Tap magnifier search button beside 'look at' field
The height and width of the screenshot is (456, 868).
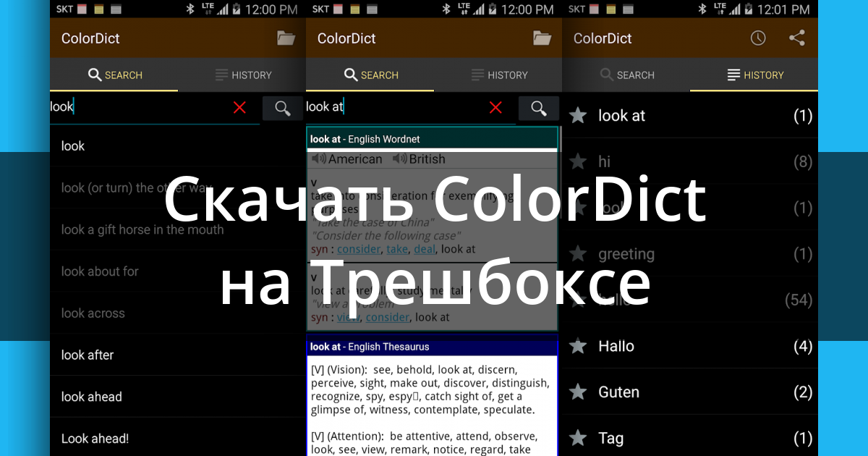539,108
